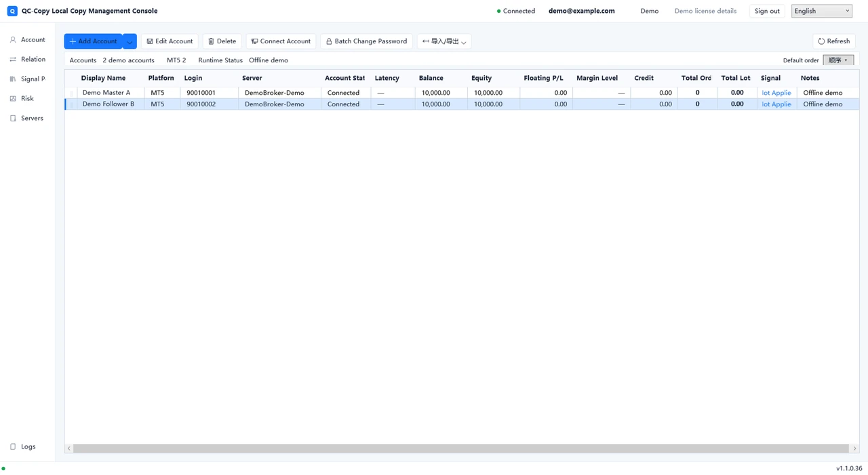Click the demo@example.com account label
The width and height of the screenshot is (868, 475).
point(582,11)
